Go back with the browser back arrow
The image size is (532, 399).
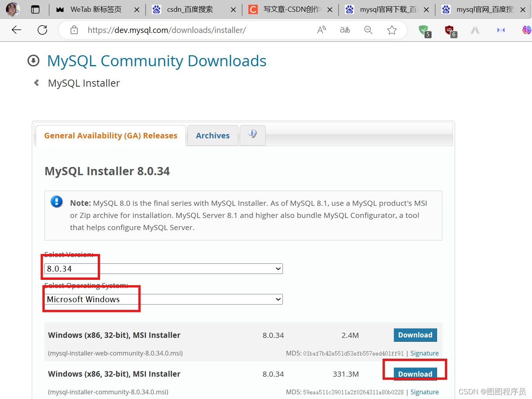[16, 30]
